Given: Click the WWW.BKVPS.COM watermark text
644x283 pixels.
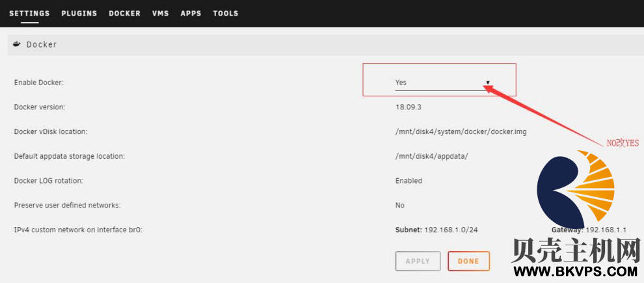Looking at the screenshot, I should [x=576, y=271].
